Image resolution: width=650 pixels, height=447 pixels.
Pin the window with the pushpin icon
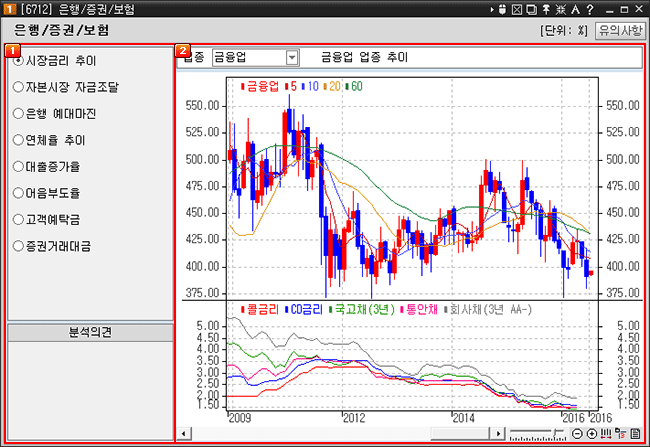tap(546, 9)
